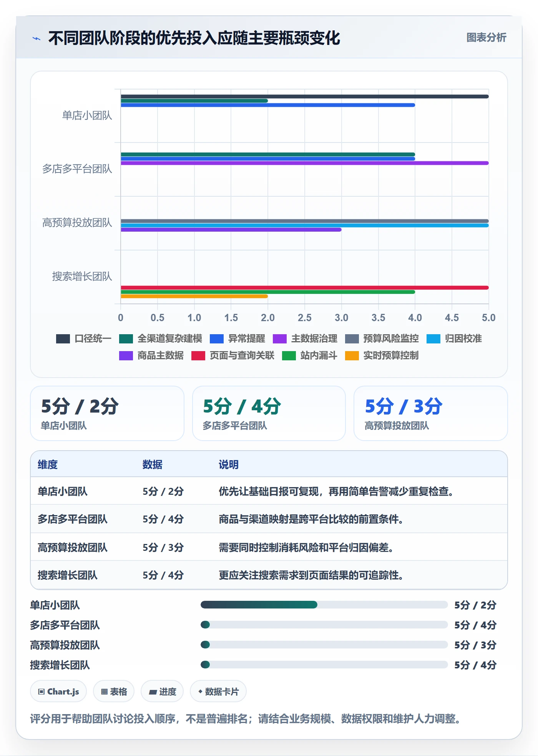Click the 表格 tag chip
Screen dimensions: 538x756
[x=114, y=691]
